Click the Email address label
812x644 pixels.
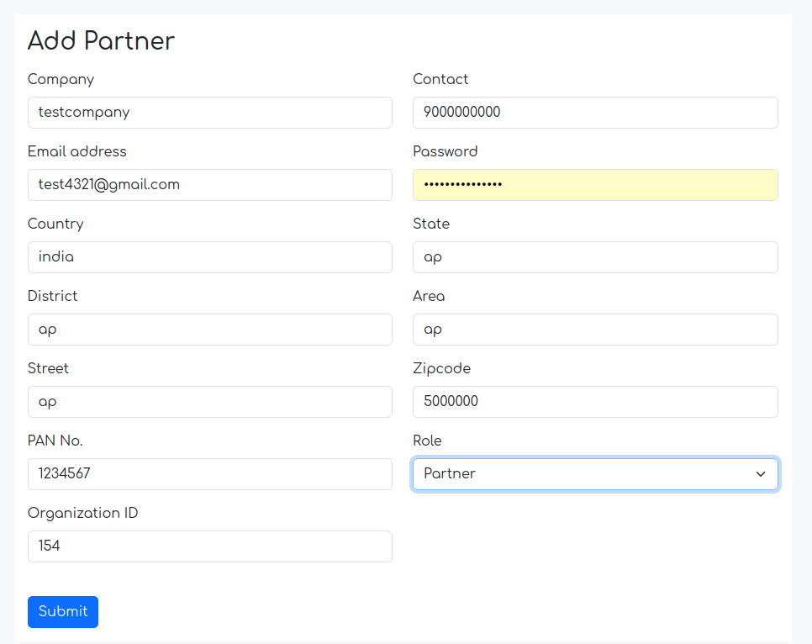[76, 151]
